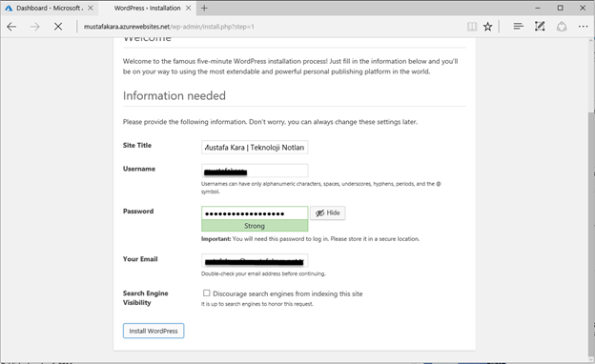Click the 'Discourage search engines from indexing' label text
This screenshot has height=364, width=595.
[288, 293]
